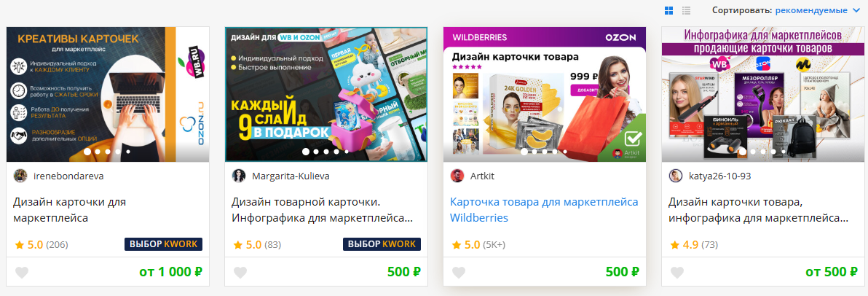Favorite Margarita-Kulieva's gig with heart icon

point(240,273)
